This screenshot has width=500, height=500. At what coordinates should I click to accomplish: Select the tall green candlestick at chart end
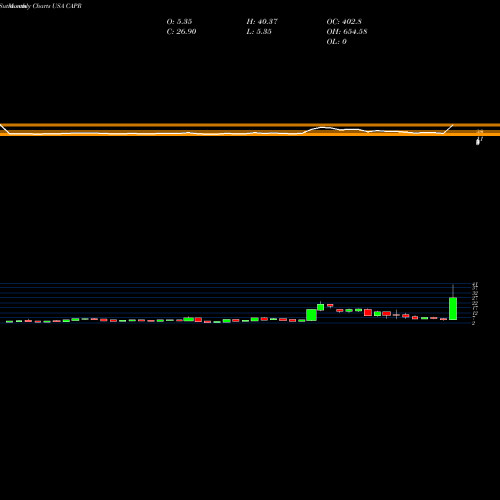tap(453, 308)
